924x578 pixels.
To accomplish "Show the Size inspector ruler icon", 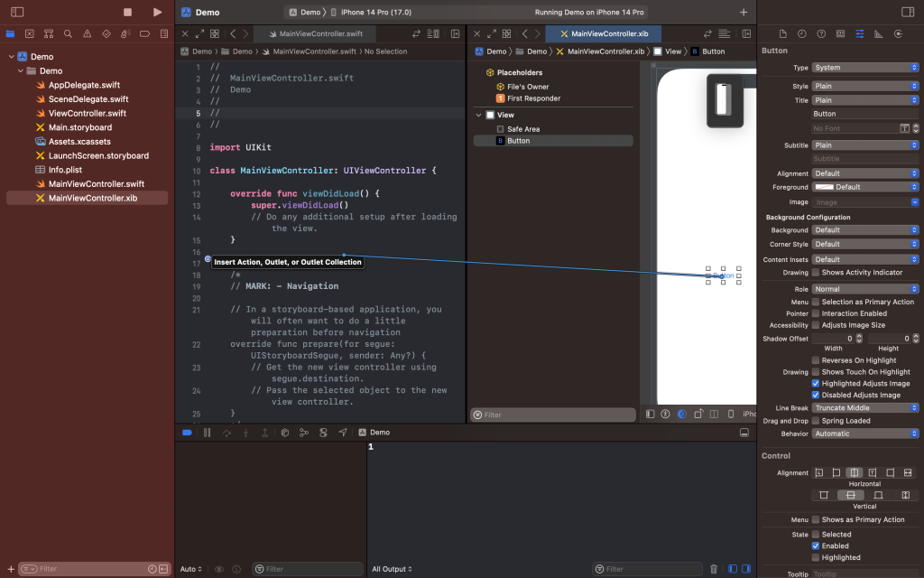I will coord(879,33).
